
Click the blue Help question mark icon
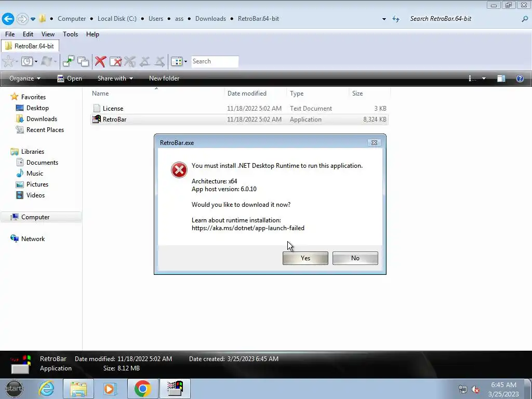point(520,79)
